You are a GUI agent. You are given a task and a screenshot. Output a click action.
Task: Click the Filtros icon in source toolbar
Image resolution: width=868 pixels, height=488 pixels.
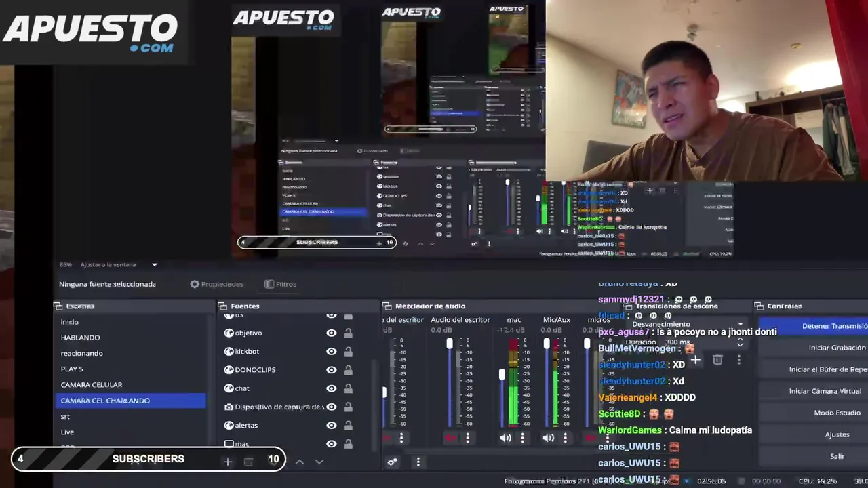click(x=269, y=284)
